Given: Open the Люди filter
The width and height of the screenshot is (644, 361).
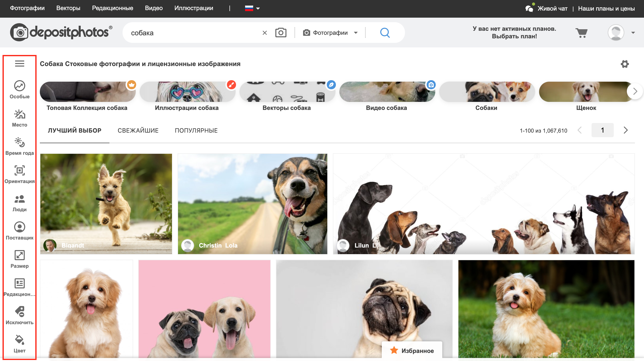Looking at the screenshot, I should 20,203.
